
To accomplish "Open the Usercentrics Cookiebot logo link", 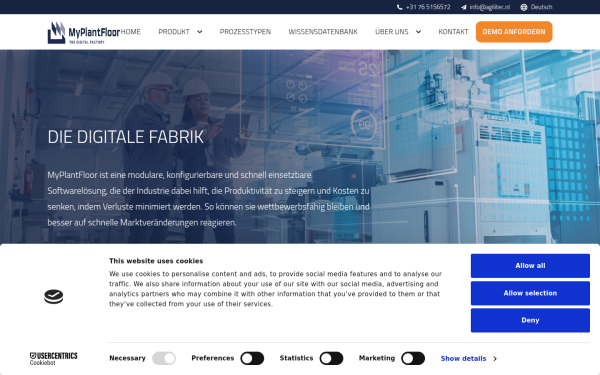I will tap(54, 359).
